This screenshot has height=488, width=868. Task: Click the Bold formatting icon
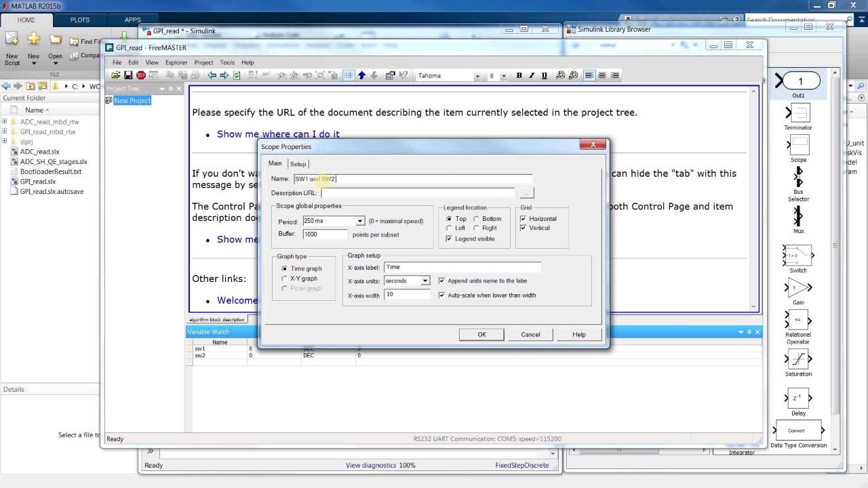(519, 76)
